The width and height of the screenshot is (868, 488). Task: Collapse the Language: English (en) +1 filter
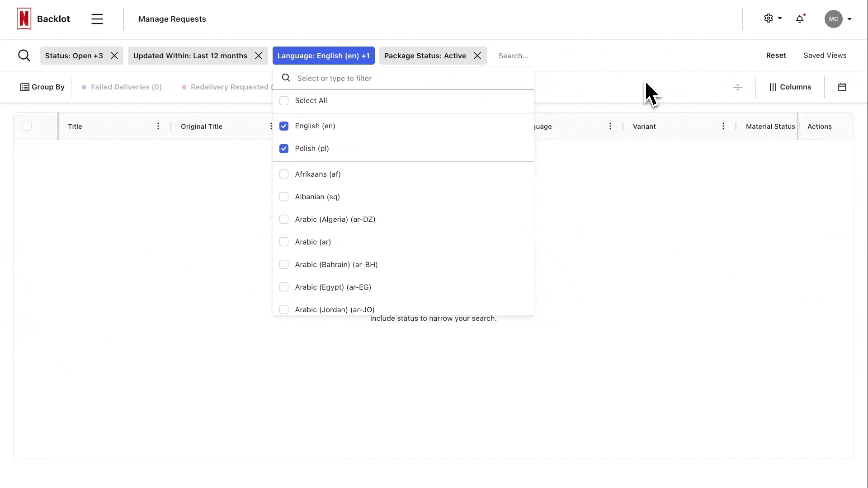(x=323, y=56)
